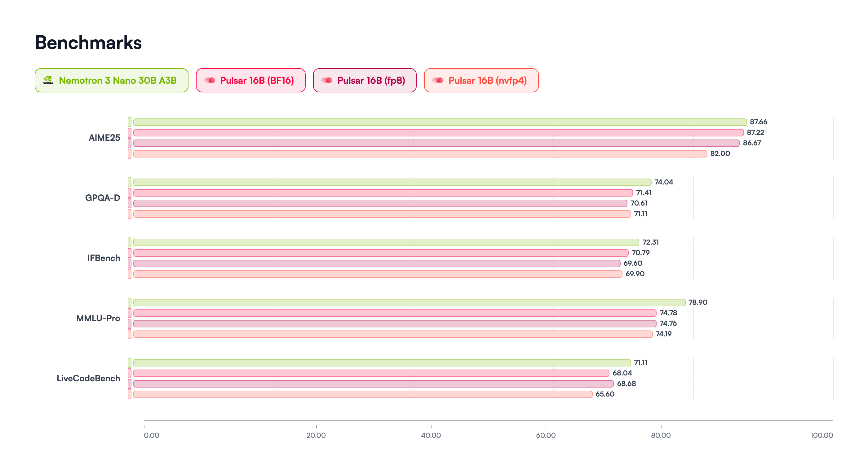The width and height of the screenshot is (868, 470).
Task: Toggle the Nemotron 3 Nano 30B A3B legend label
Action: (x=117, y=81)
